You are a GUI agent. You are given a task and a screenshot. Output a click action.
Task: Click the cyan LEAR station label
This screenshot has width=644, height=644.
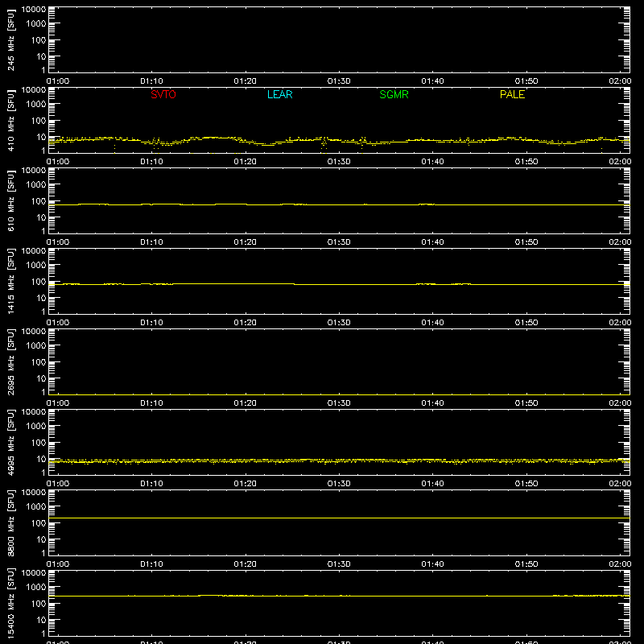pos(279,94)
